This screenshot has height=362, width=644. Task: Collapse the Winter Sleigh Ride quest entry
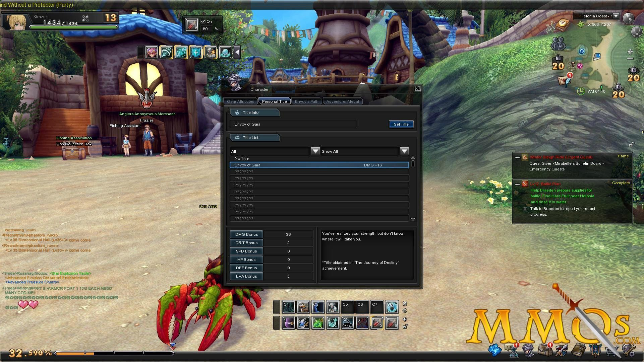[x=517, y=157]
